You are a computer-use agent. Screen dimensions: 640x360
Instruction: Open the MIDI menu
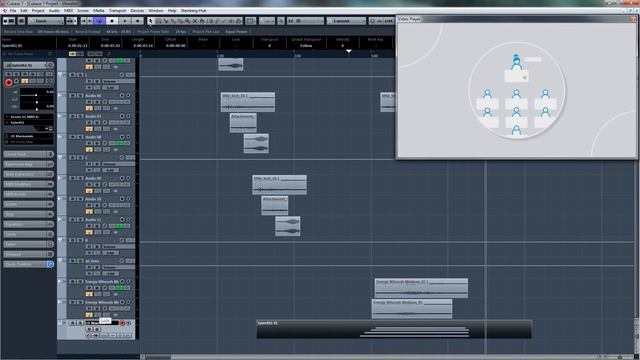click(x=69, y=11)
